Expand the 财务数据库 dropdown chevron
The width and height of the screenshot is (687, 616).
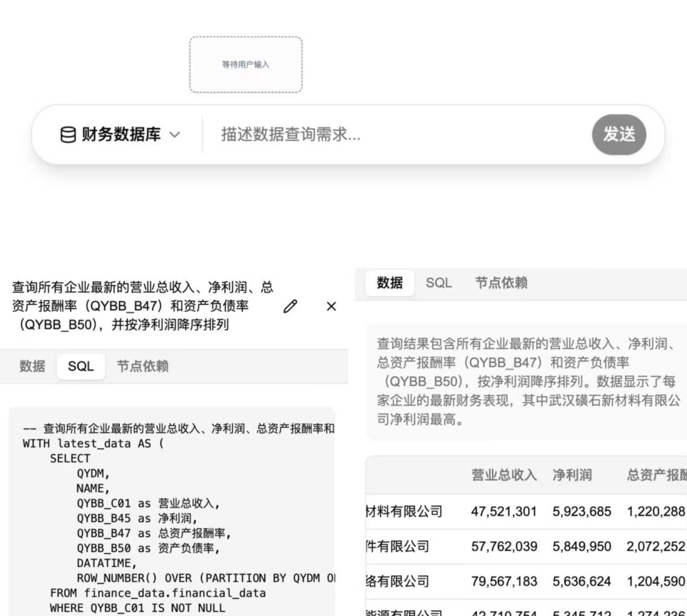pos(175,135)
